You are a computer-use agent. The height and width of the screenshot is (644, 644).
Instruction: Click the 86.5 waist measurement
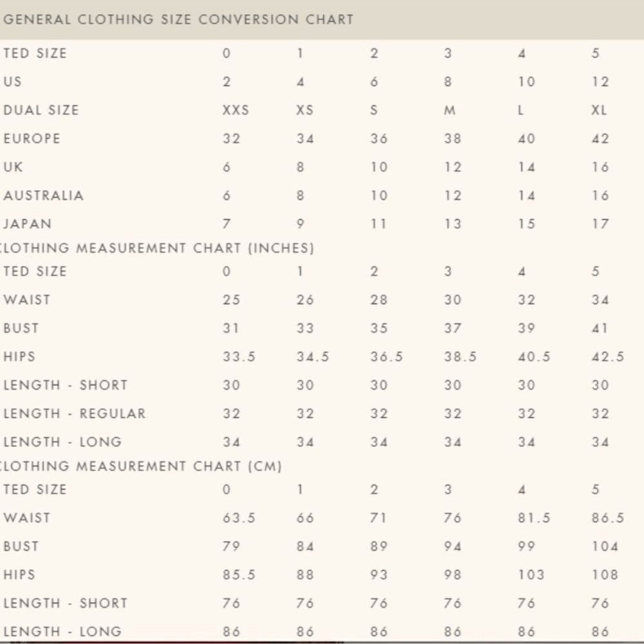pos(607,518)
